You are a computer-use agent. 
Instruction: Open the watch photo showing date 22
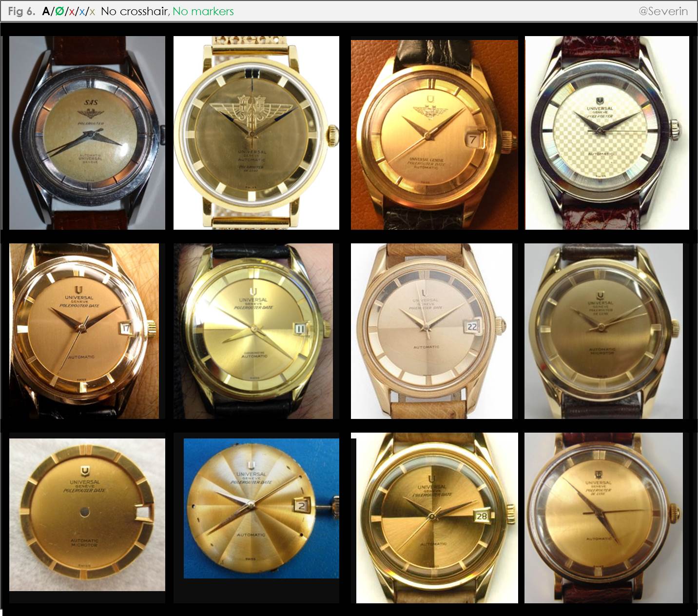431,331
